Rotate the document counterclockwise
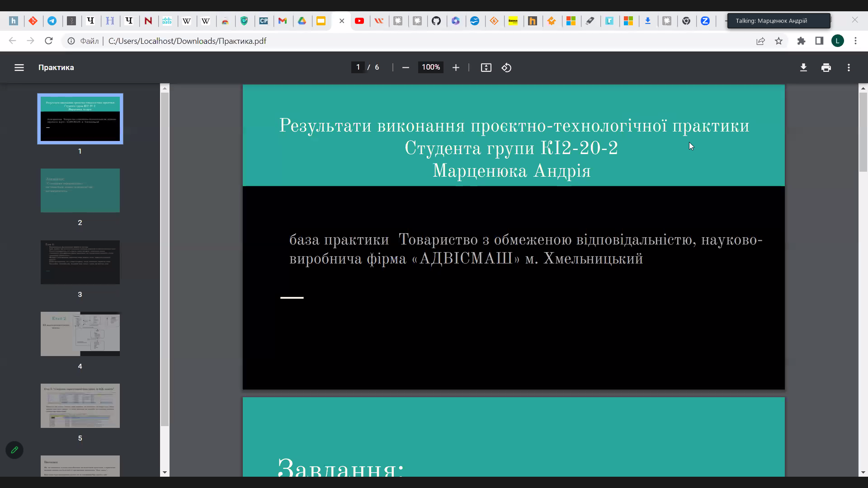868x488 pixels. tap(506, 67)
